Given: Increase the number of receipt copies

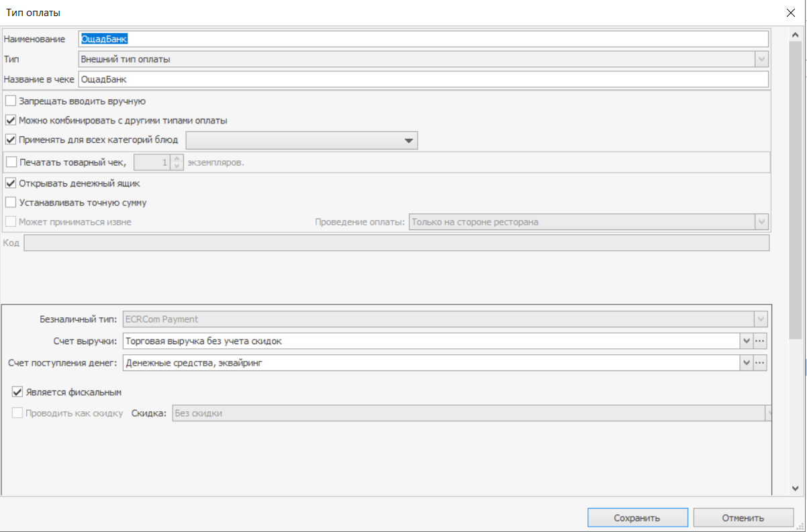Looking at the screenshot, I should coord(177,158).
